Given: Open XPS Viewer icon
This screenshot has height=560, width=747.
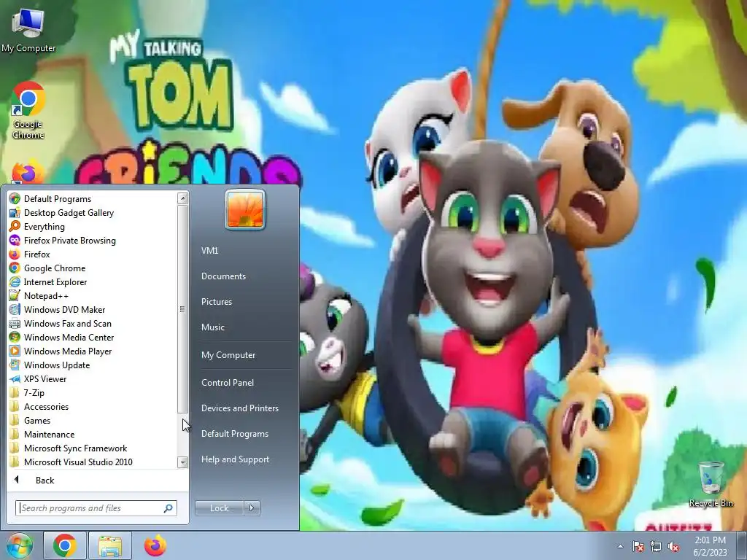Looking at the screenshot, I should click(x=15, y=379).
